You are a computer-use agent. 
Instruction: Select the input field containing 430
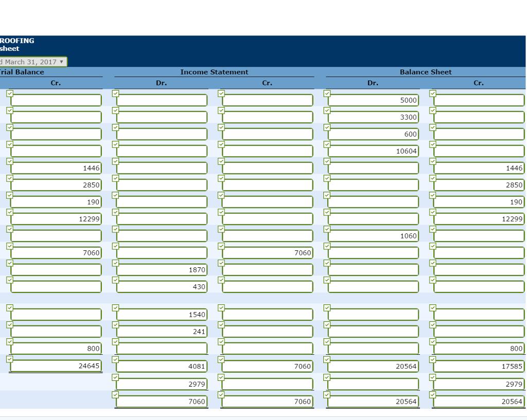pos(162,287)
